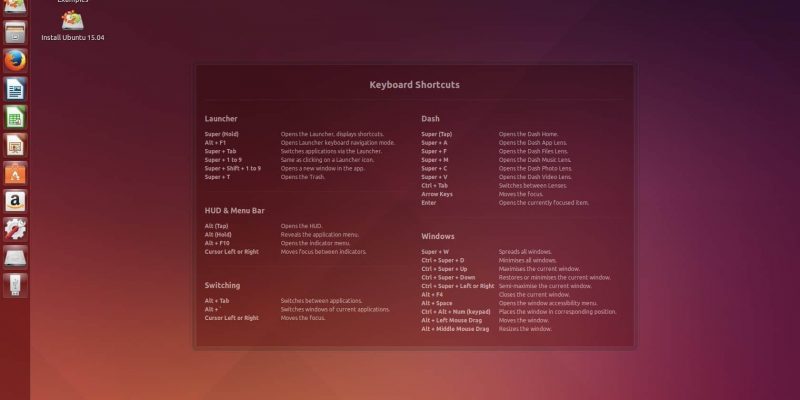Click the 'Dash' section heading
The height and width of the screenshot is (400, 800).
tap(430, 118)
